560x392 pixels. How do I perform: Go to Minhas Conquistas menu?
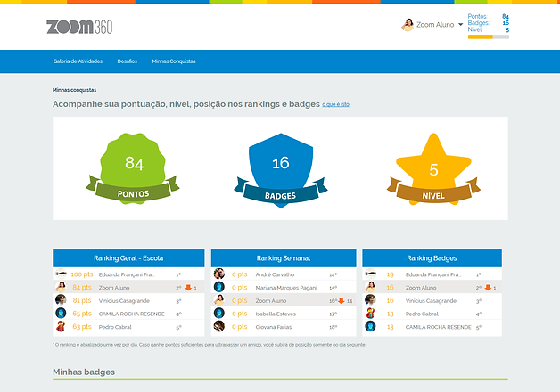tap(174, 61)
